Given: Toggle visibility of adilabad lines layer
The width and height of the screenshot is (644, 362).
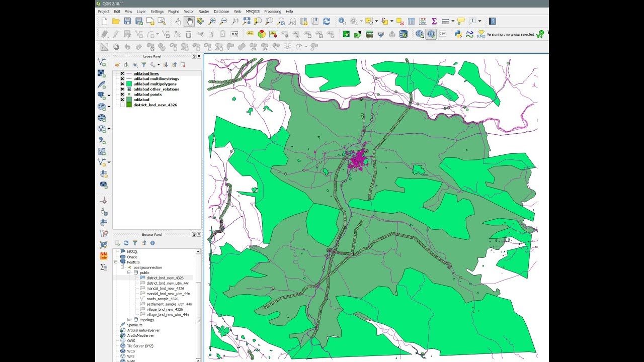Looking at the screenshot, I should 122,73.
